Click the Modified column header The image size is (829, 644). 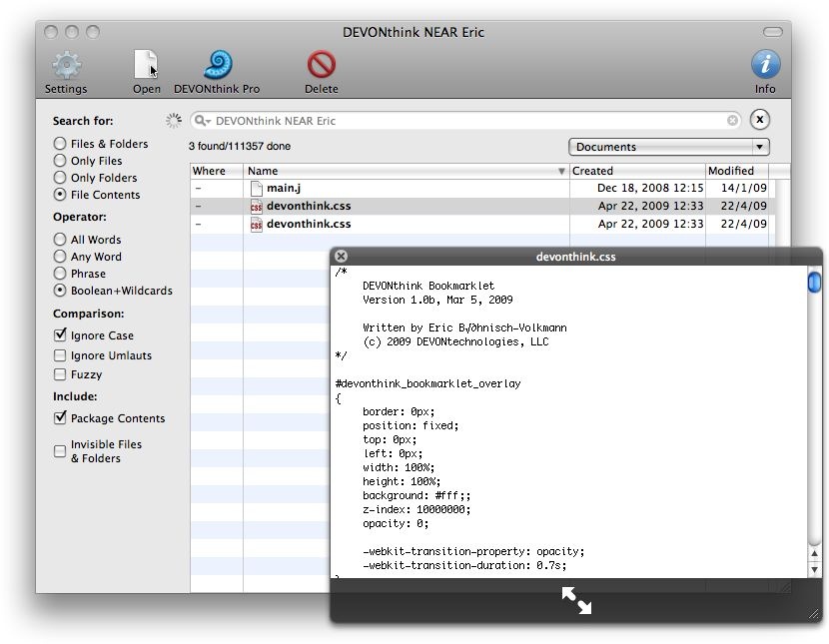click(x=736, y=171)
